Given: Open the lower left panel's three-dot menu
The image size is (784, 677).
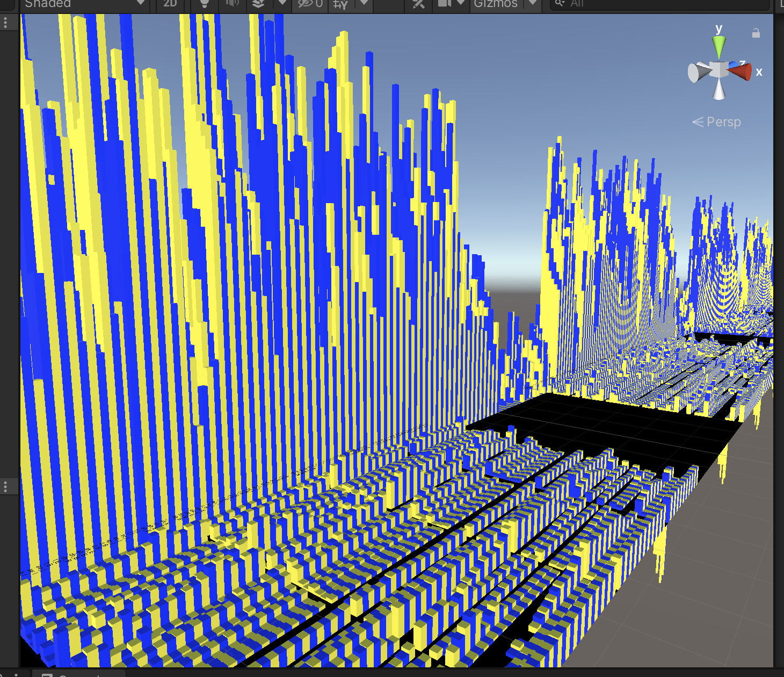Looking at the screenshot, I should tap(5, 487).
